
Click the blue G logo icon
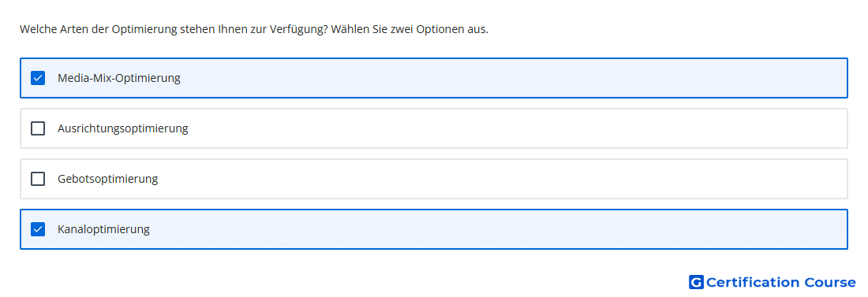(696, 282)
